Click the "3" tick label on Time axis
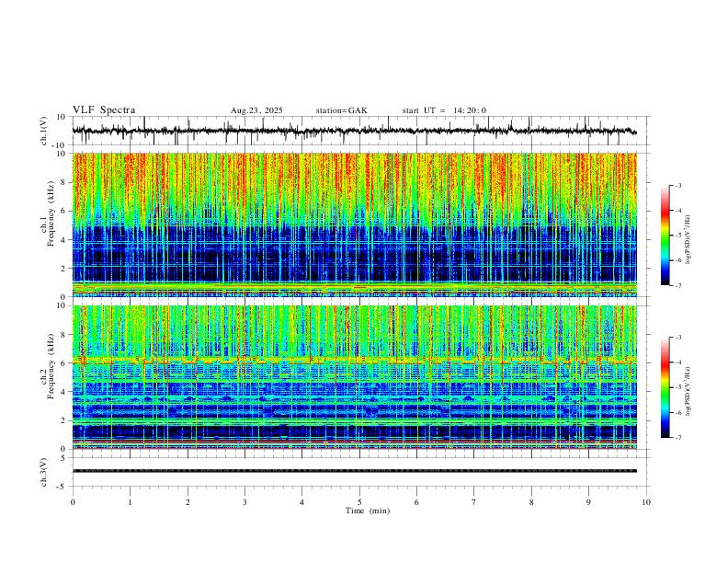This screenshot has height=563, width=728. 245,502
